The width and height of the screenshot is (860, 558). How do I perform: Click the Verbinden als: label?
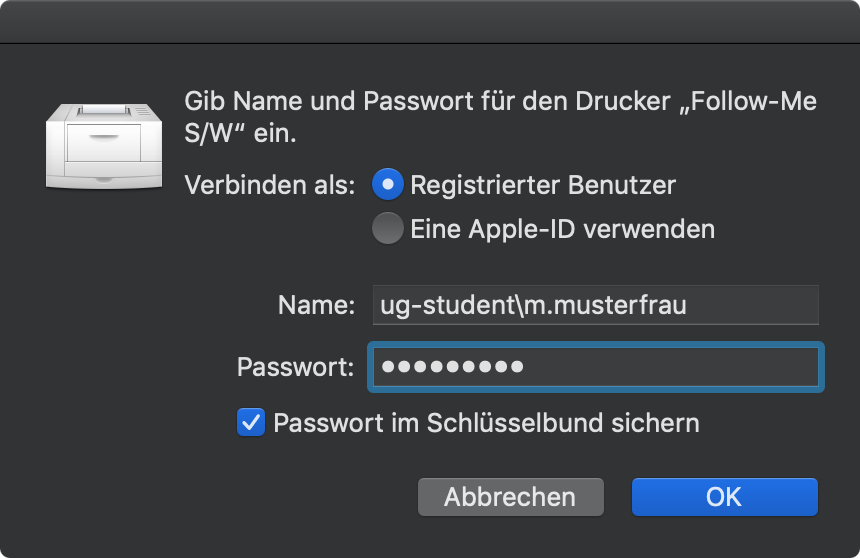pos(270,185)
